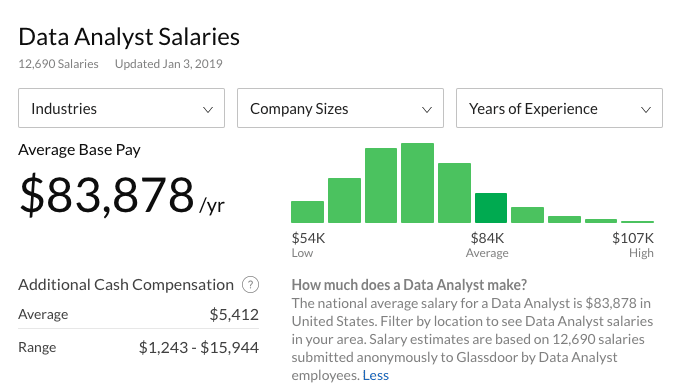Click the first histogram bar above $54K
This screenshot has width=687, height=391.
click(308, 212)
